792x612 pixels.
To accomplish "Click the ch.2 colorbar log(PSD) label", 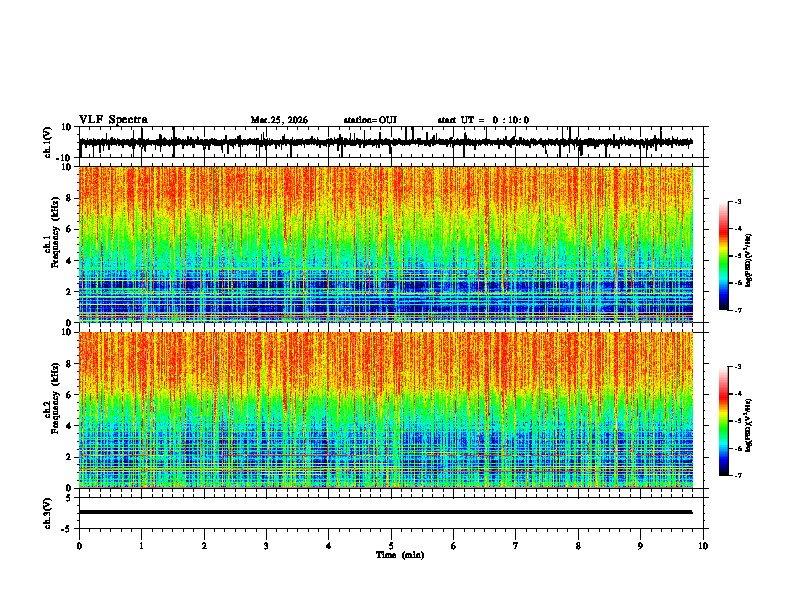I will pyautogui.click(x=749, y=425).
